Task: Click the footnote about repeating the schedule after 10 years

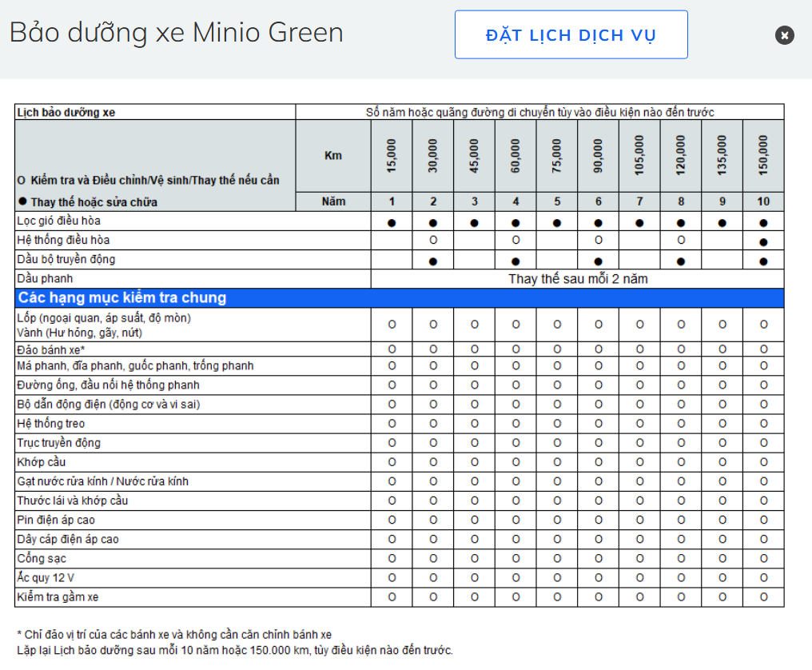Action: (234, 649)
